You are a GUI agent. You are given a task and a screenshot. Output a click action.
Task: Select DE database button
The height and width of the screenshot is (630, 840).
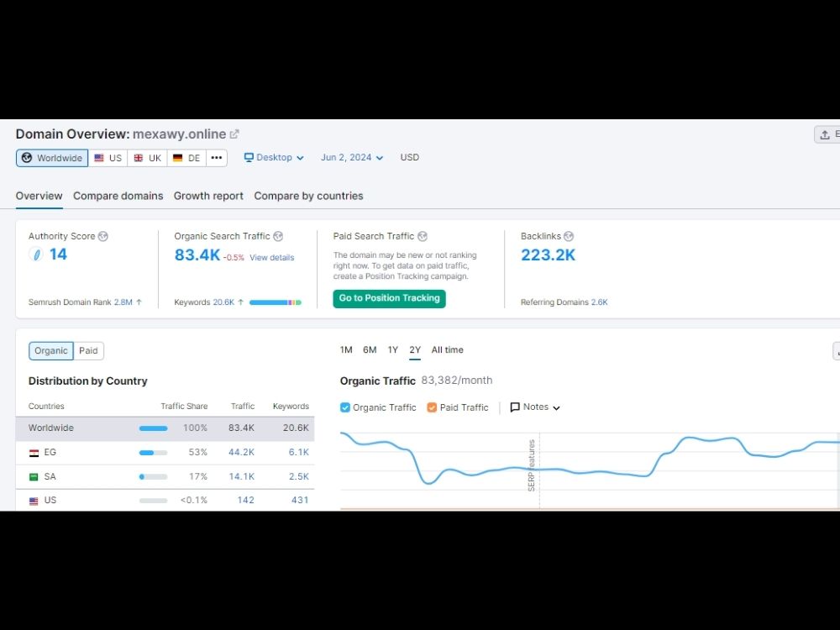click(x=186, y=158)
